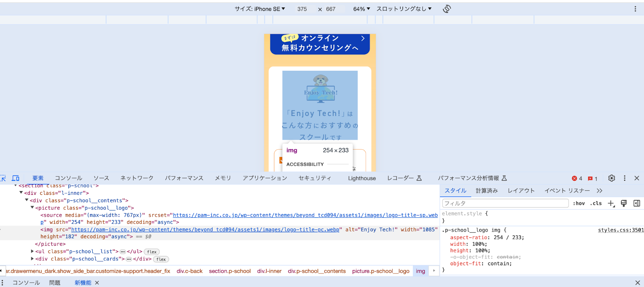Click the viewport height field 667
The width and height of the screenshot is (644, 287).
point(331,9)
